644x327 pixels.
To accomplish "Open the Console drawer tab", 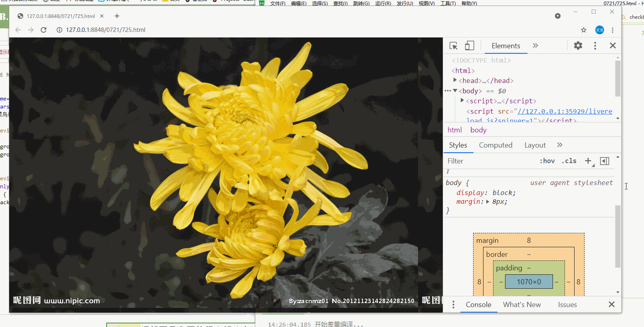I will coord(478,305).
